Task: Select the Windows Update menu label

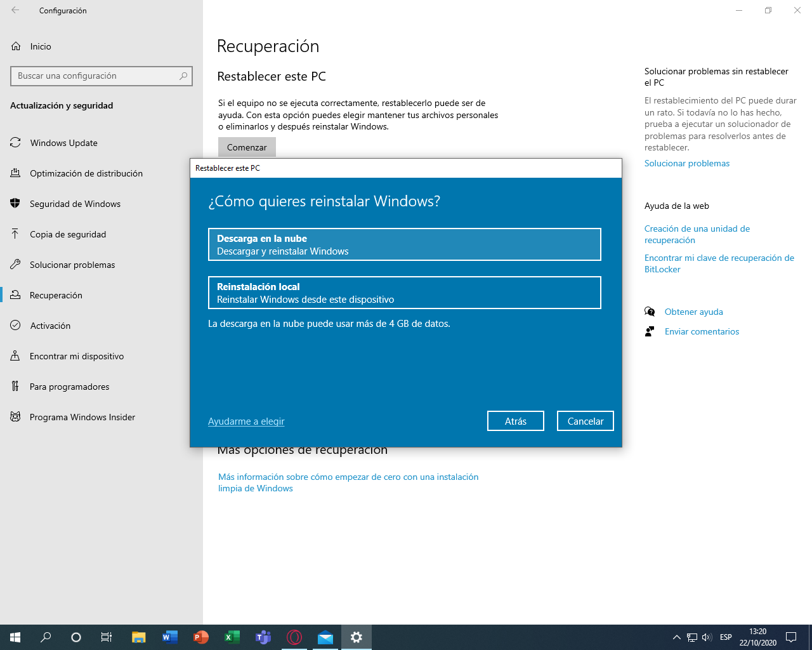Action: coord(64,143)
